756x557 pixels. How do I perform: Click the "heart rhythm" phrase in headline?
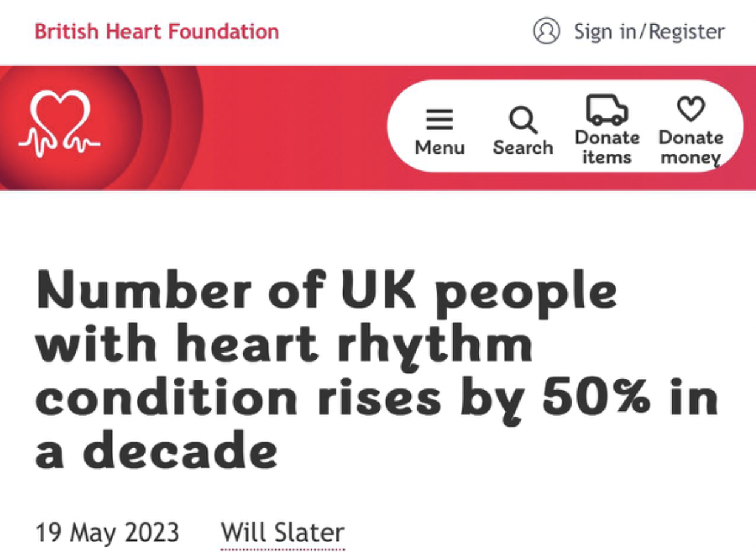[x=354, y=345]
